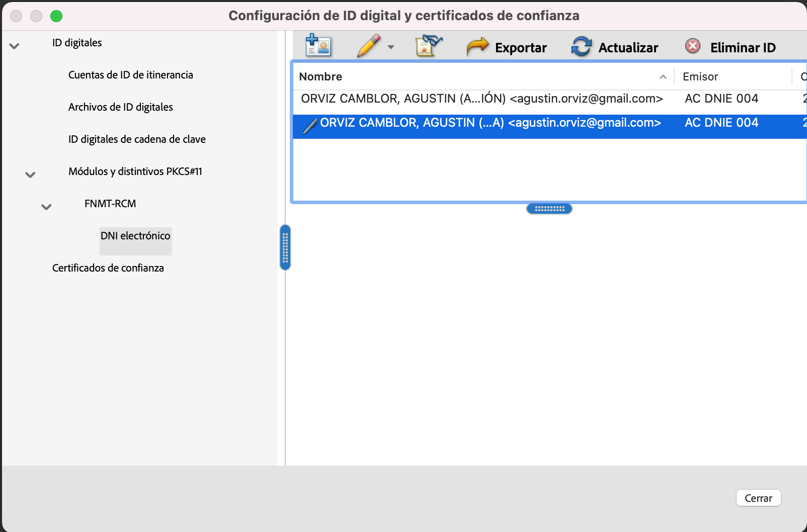Collapse the ID digitales tree section
Viewport: 807px width, 532px height.
click(x=15, y=46)
